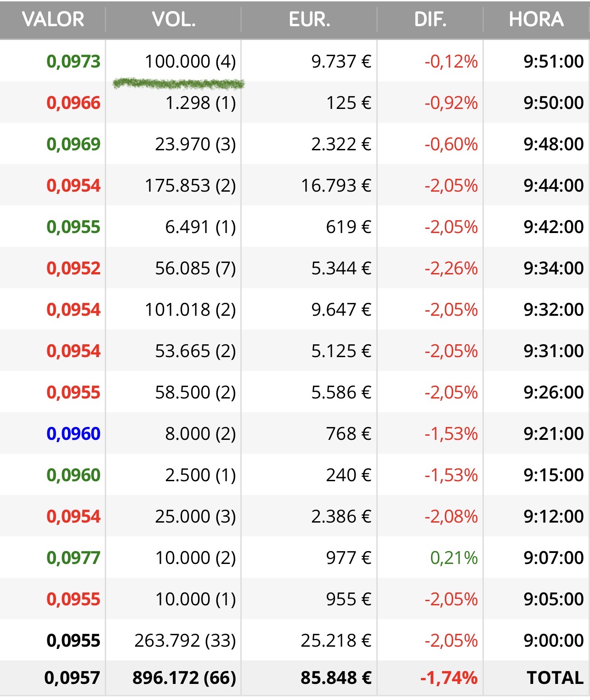The width and height of the screenshot is (590, 700).
Task: Sort by the DIF. column header
Action: coord(430,19)
